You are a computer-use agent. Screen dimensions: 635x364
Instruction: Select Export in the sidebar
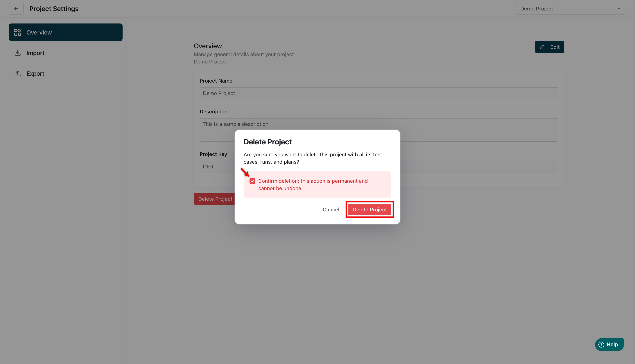pyautogui.click(x=35, y=73)
